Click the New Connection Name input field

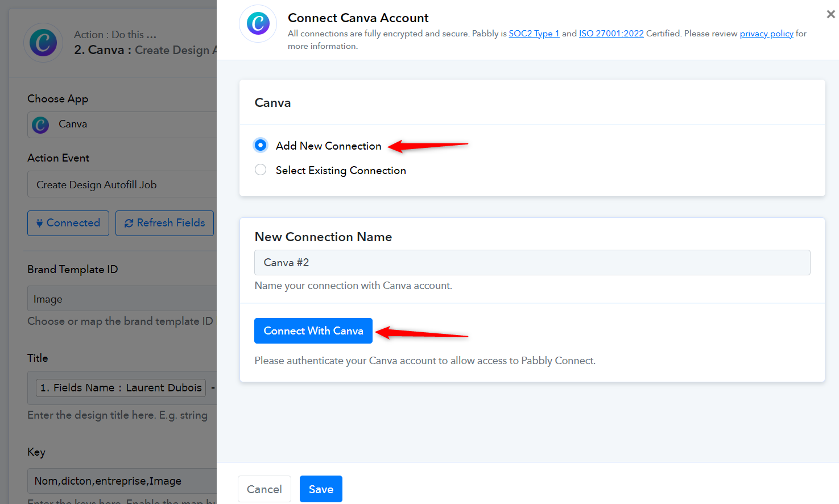(x=532, y=262)
